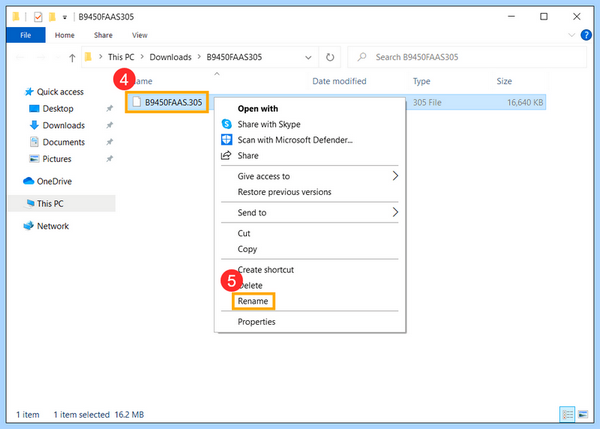Expand the Give access to submenu arrow
600x429 pixels.
tap(395, 176)
